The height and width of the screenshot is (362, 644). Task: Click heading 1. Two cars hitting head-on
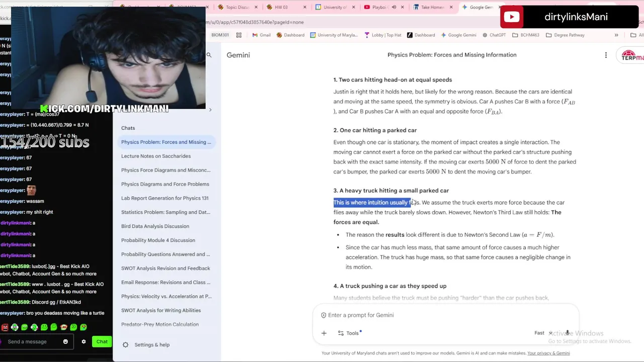392,79
